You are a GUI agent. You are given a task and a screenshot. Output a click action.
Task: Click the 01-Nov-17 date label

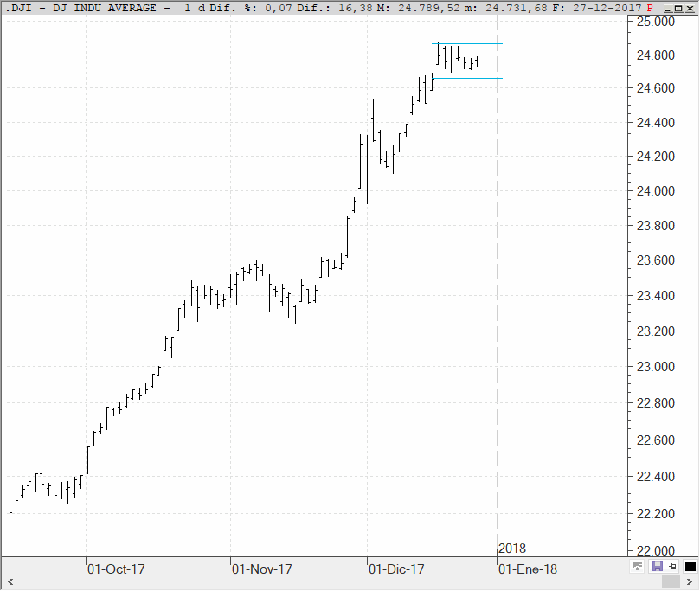[x=261, y=569]
